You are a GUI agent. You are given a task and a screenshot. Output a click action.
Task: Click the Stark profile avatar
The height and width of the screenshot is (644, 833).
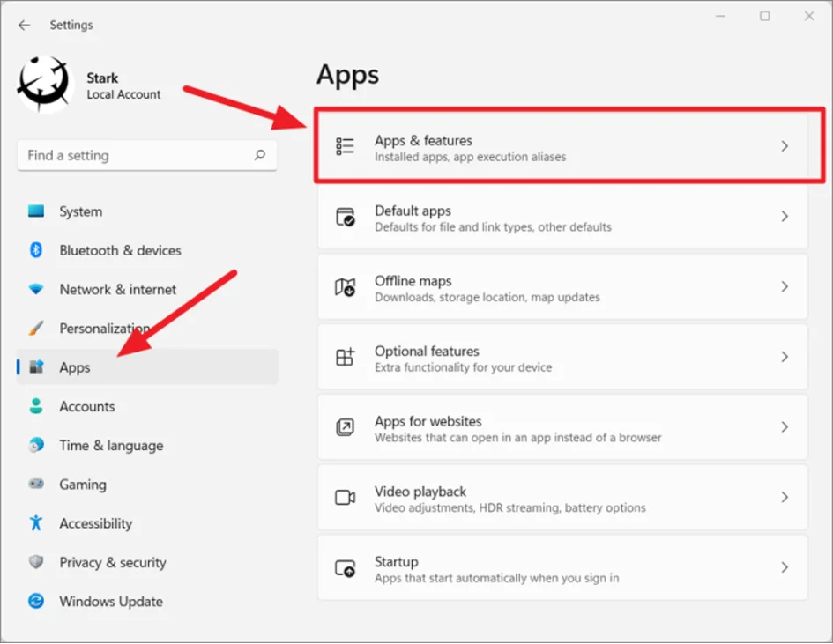click(x=45, y=85)
